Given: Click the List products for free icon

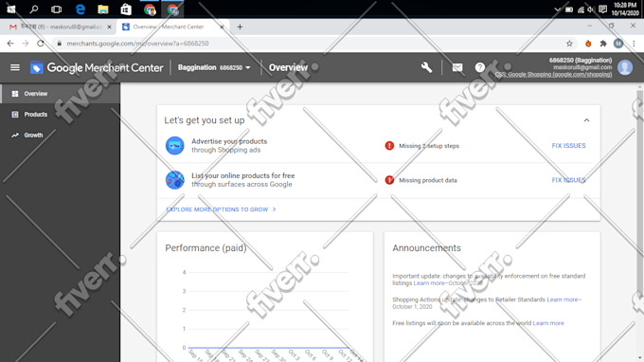Looking at the screenshot, I should click(174, 180).
